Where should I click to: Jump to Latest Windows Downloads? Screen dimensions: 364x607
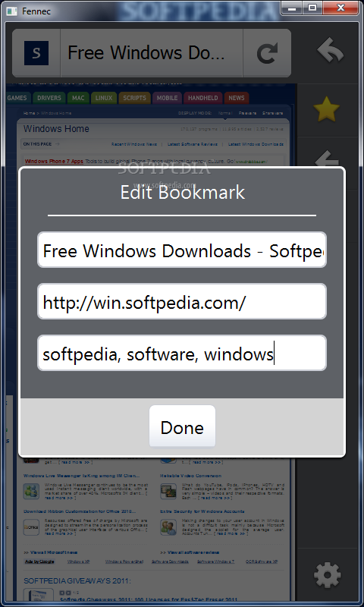pyautogui.click(x=256, y=144)
